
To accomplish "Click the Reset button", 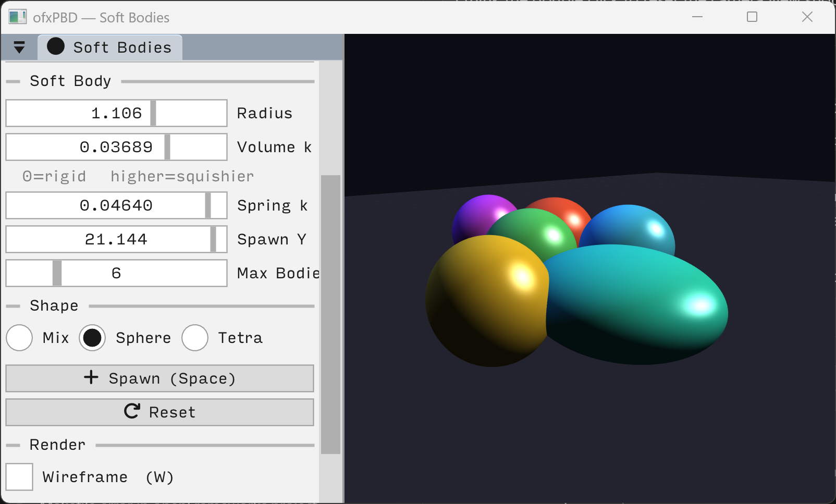I will coord(159,412).
